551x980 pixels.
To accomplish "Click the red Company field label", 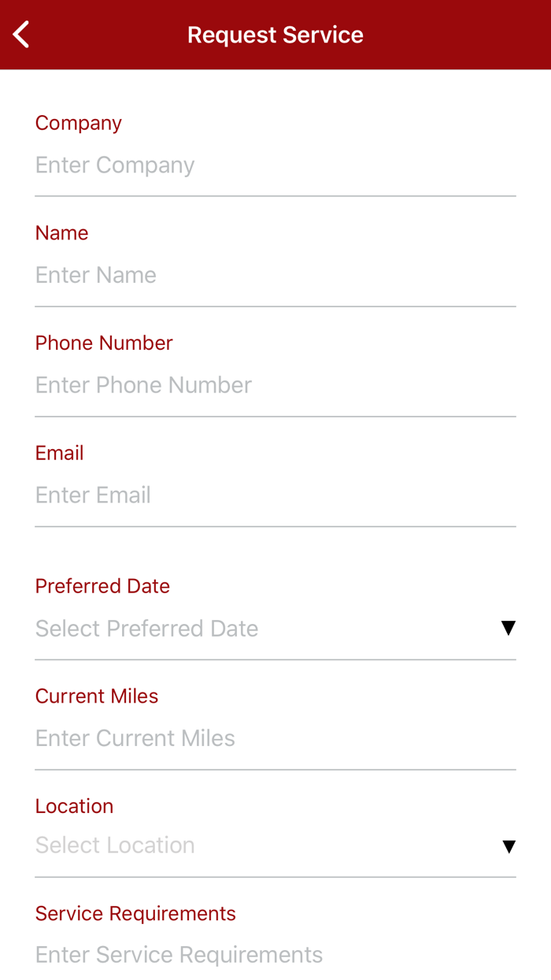I will tap(79, 123).
